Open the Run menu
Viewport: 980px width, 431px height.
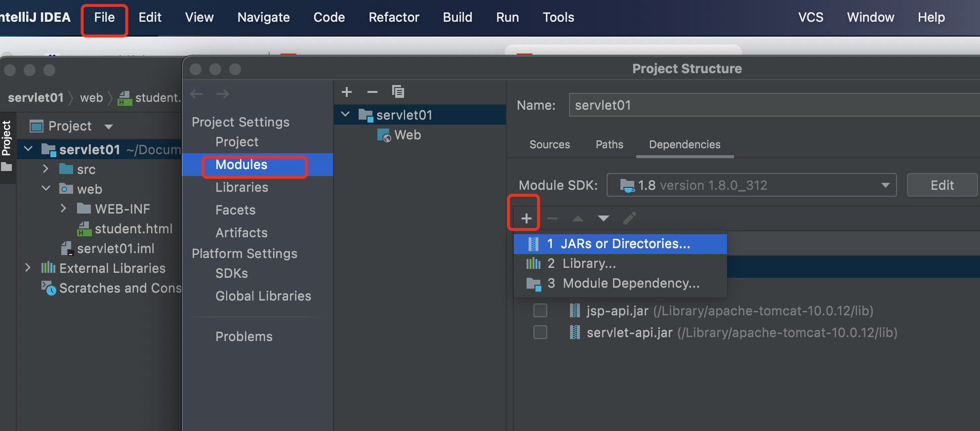point(508,17)
